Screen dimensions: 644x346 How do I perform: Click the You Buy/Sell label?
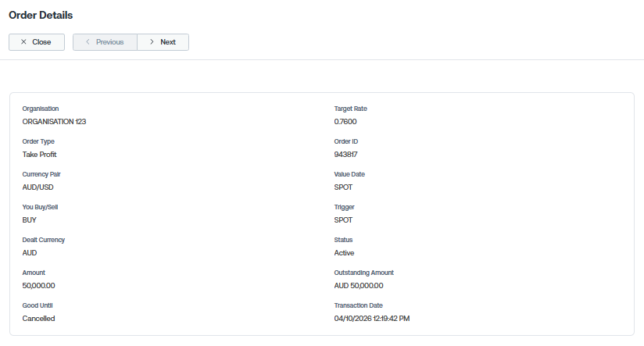click(41, 207)
